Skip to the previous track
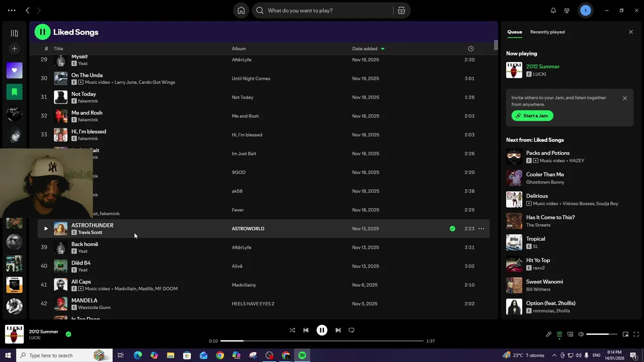 [x=306, y=330]
